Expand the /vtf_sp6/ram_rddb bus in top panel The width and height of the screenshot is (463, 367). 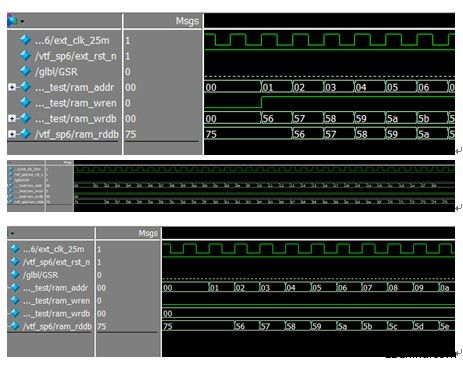pos(12,134)
